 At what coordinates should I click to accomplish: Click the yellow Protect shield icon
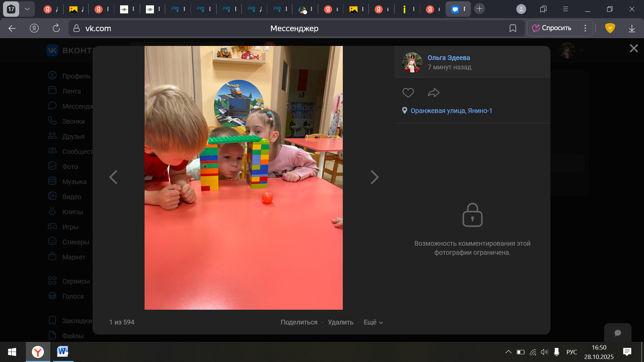(610, 28)
